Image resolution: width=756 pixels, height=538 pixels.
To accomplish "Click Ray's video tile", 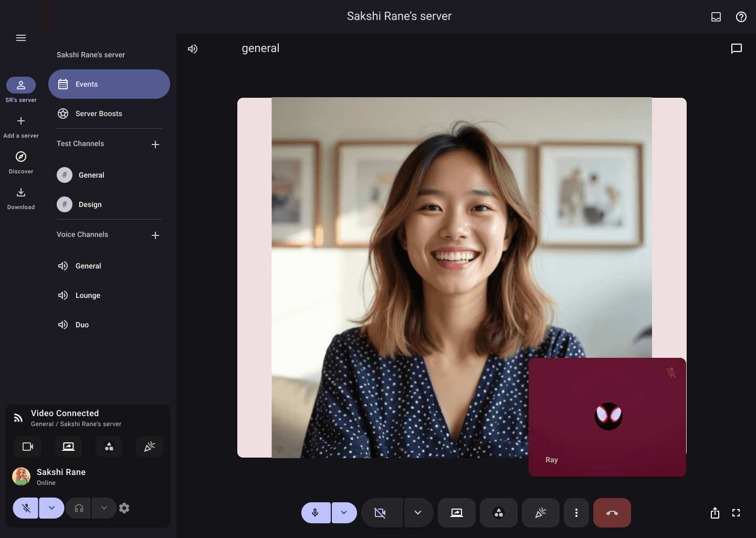I will tap(607, 417).
